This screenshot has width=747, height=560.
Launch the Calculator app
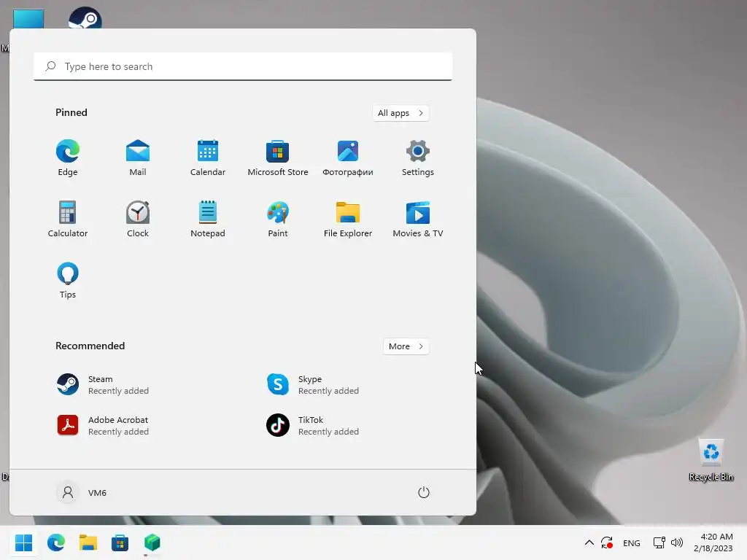[68, 219]
